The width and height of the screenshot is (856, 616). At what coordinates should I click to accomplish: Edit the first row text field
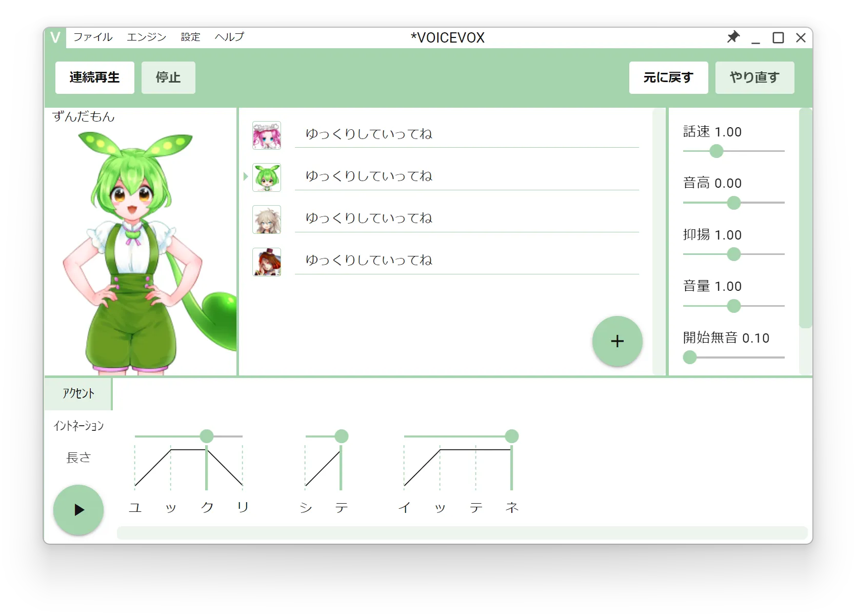(467, 134)
